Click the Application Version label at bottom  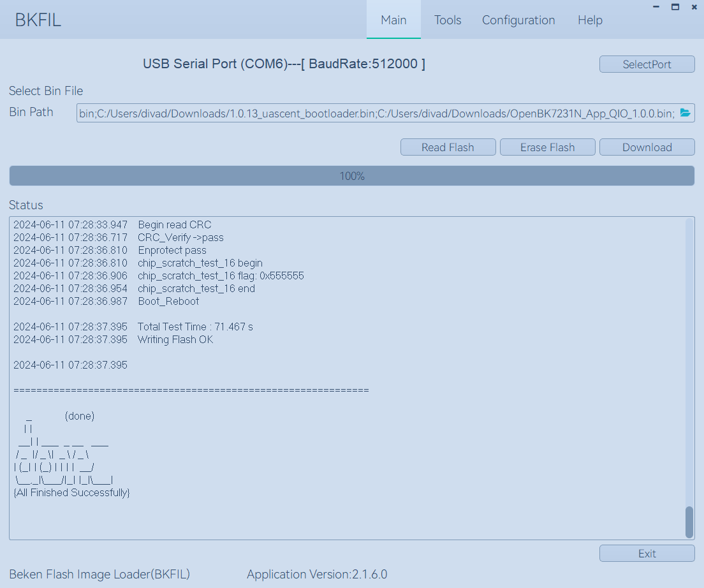pos(317,574)
